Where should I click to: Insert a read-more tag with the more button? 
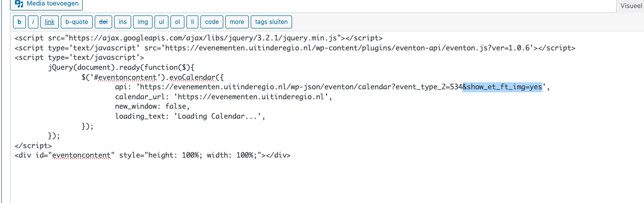click(x=237, y=22)
